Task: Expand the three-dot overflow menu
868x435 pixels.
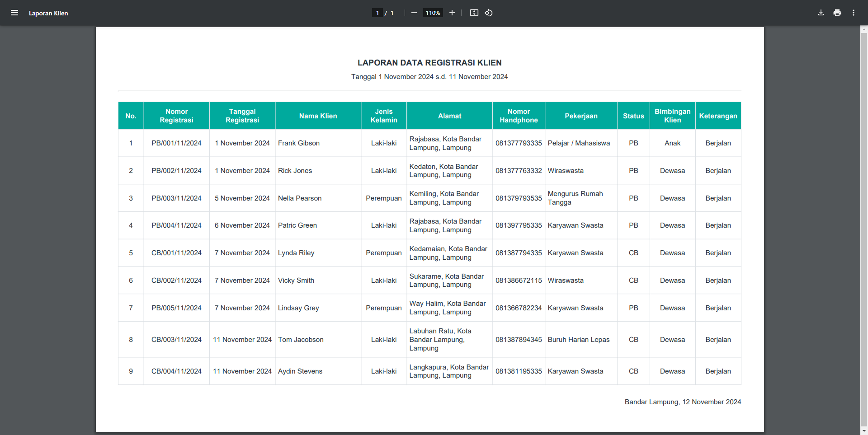Action: click(x=854, y=13)
